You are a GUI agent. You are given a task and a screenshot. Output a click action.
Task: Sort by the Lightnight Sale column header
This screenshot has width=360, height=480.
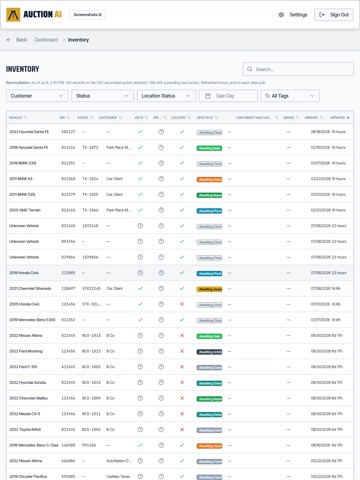[257, 117]
